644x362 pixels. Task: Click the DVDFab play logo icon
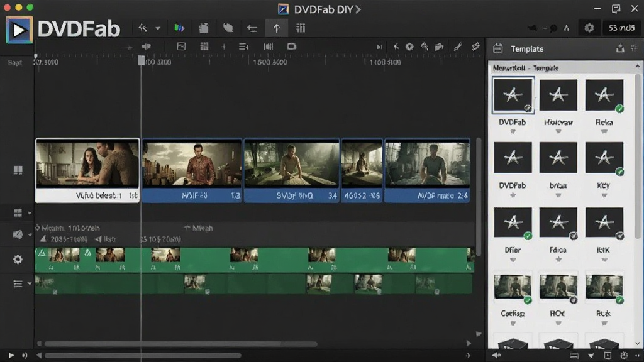(19, 30)
